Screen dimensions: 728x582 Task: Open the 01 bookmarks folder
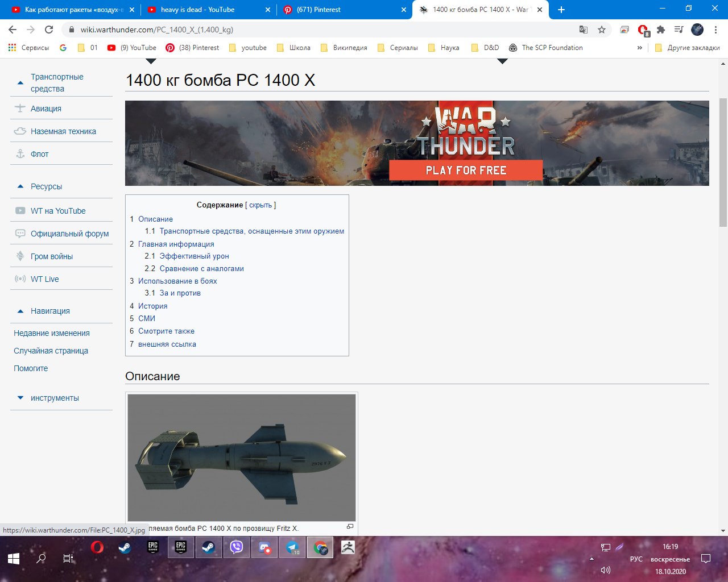[88, 48]
